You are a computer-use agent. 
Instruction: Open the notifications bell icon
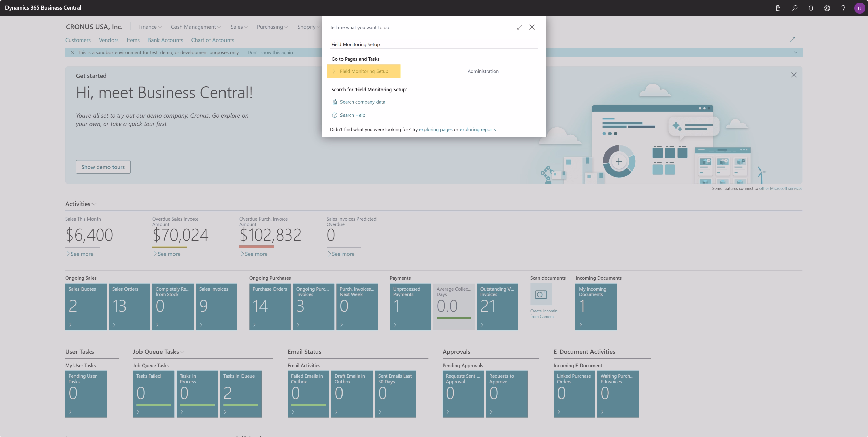click(811, 8)
